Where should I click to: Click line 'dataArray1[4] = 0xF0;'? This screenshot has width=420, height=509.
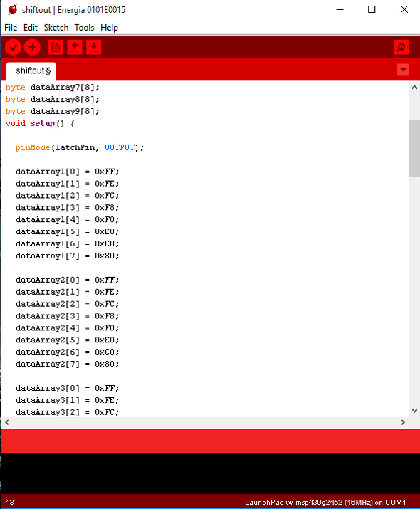(68, 219)
